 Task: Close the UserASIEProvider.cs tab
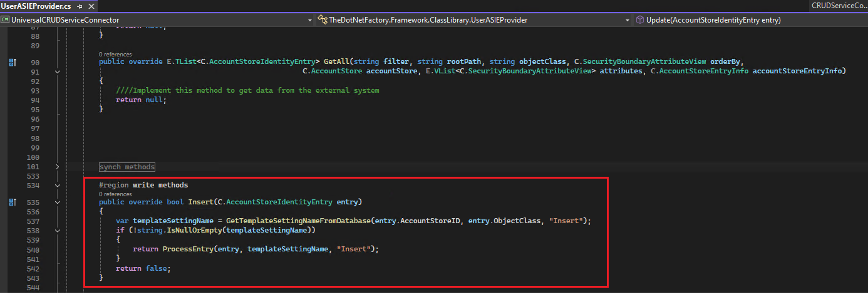90,6
